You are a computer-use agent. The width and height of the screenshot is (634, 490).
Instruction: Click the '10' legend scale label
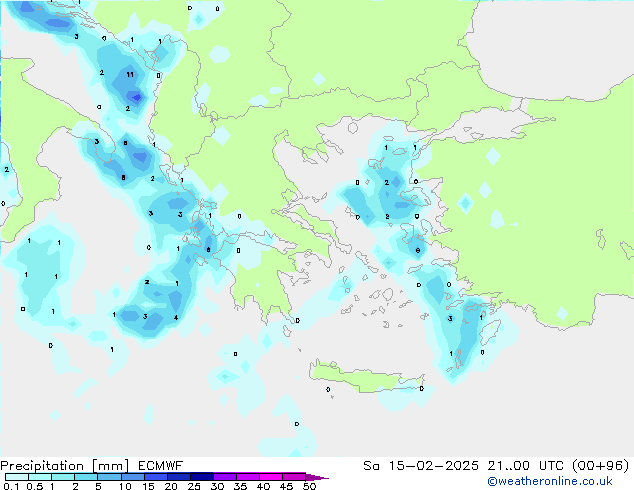tap(125, 486)
